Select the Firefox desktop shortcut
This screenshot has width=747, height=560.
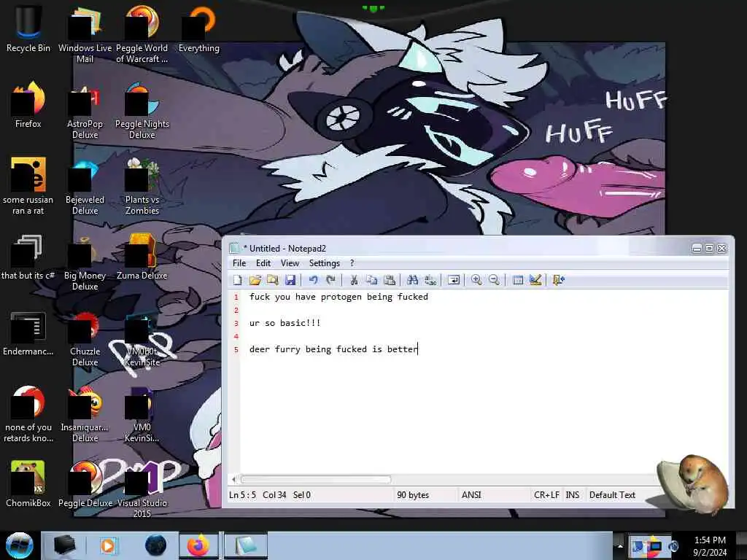pos(28,105)
